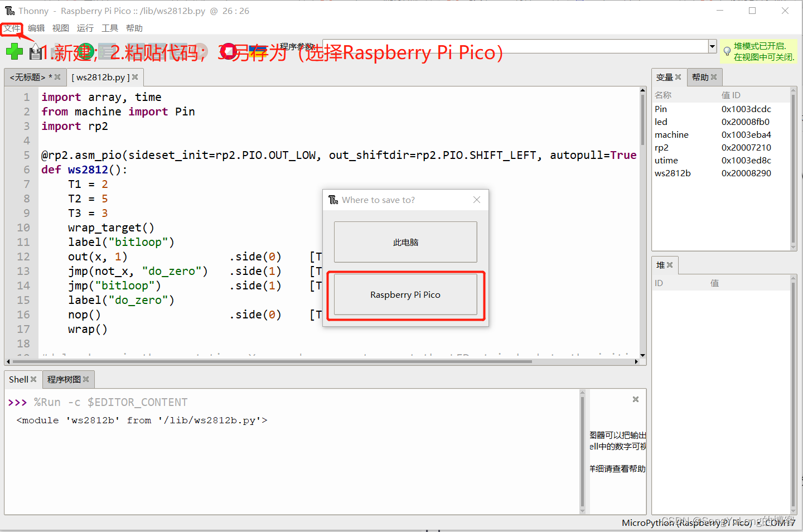Run current script with green circle button
The image size is (803, 532).
[x=85, y=52]
